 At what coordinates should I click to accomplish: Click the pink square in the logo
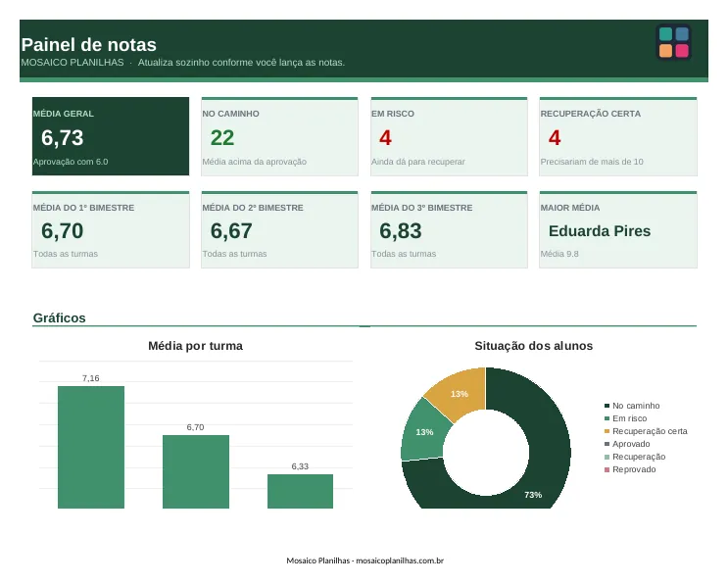(x=682, y=51)
